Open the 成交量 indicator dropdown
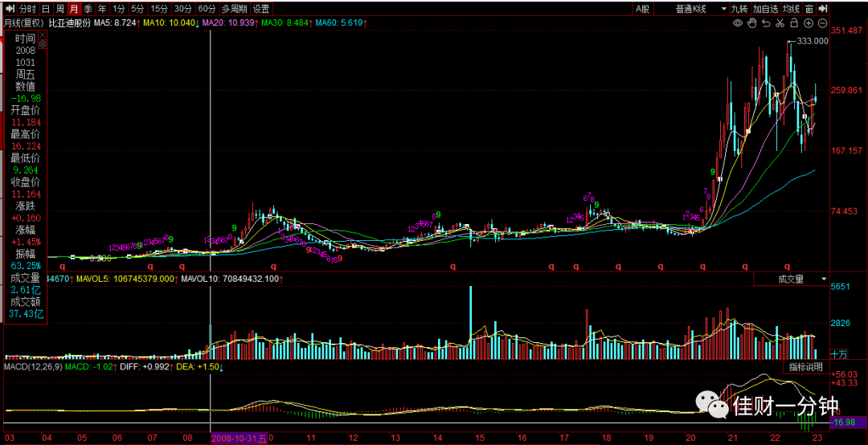Screen dimensions: 868x445 [x=791, y=279]
